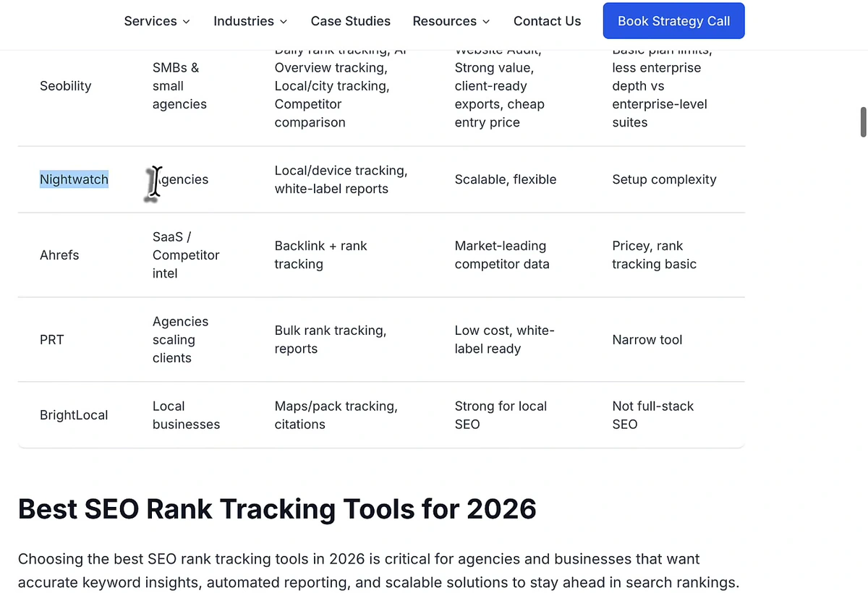Click the 'Scalable, flexible' cell
868x593 pixels.
point(506,179)
